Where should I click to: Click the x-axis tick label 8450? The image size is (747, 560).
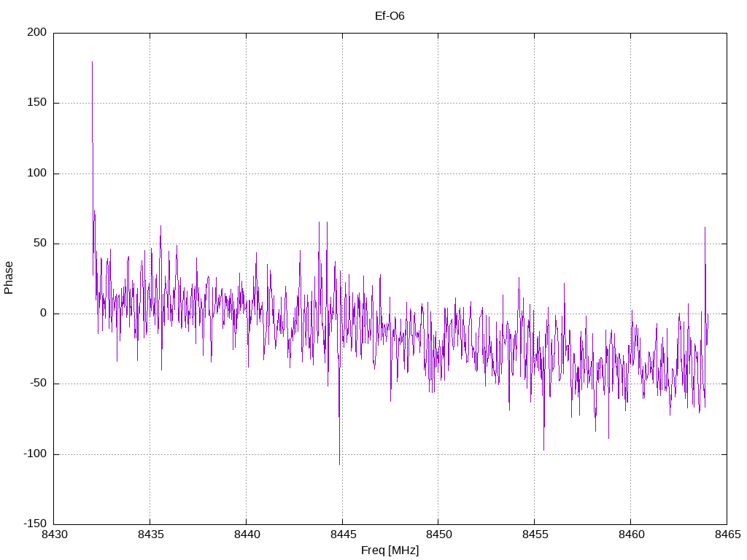click(x=438, y=534)
